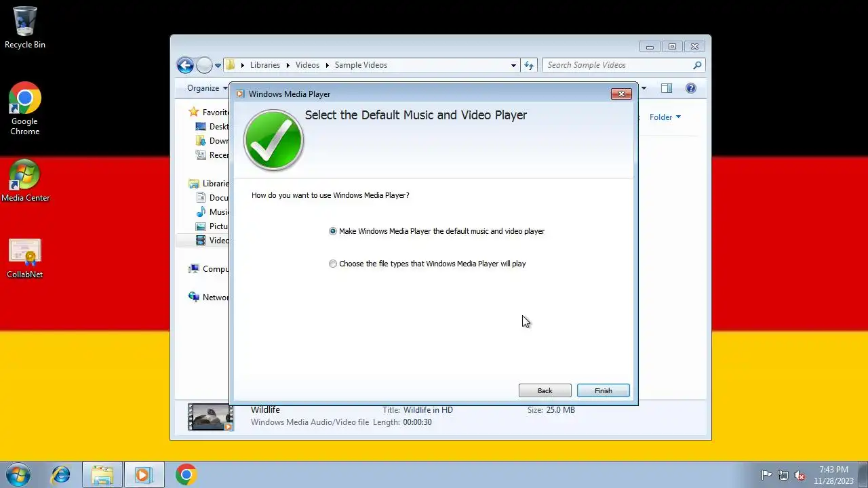Screen dimensions: 868x488
Task: Click 'Sample Videos' in the address breadcrumb
Action: (x=361, y=65)
